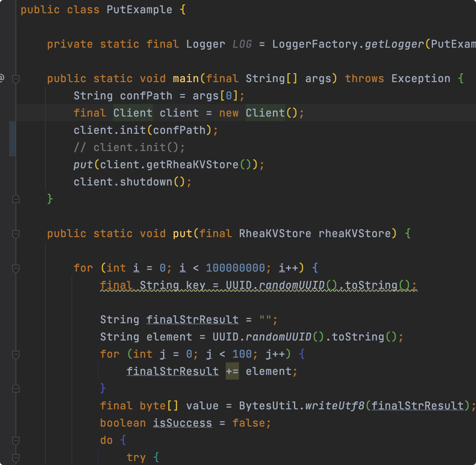This screenshot has height=465, width=476.
Task: Collapse the inner j-loop body
Action: (15, 388)
